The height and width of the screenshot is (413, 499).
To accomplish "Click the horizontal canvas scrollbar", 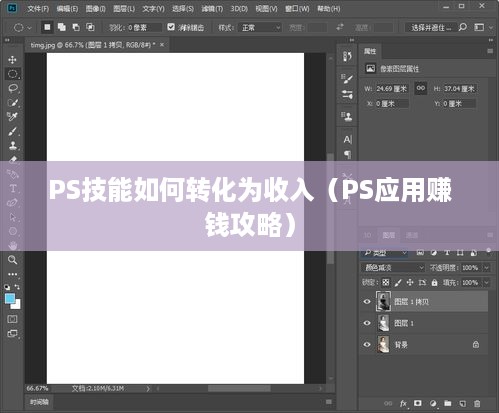I will [239, 388].
